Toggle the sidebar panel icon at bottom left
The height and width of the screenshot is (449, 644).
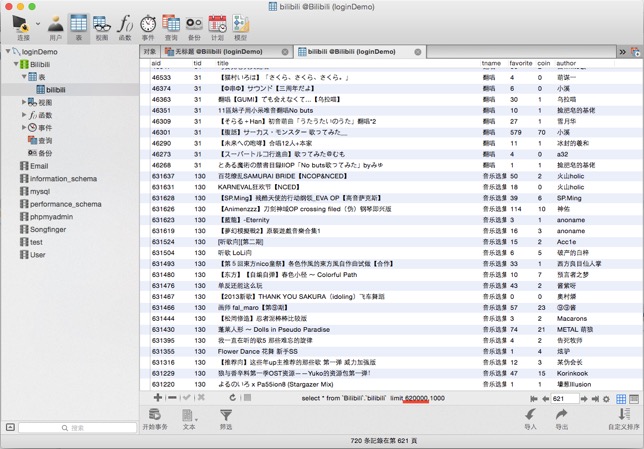(x=10, y=428)
